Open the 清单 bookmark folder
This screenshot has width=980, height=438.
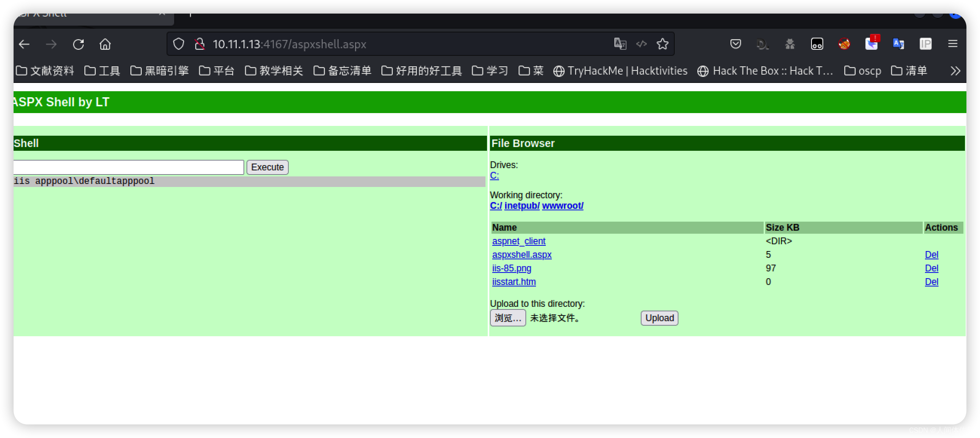coord(909,71)
